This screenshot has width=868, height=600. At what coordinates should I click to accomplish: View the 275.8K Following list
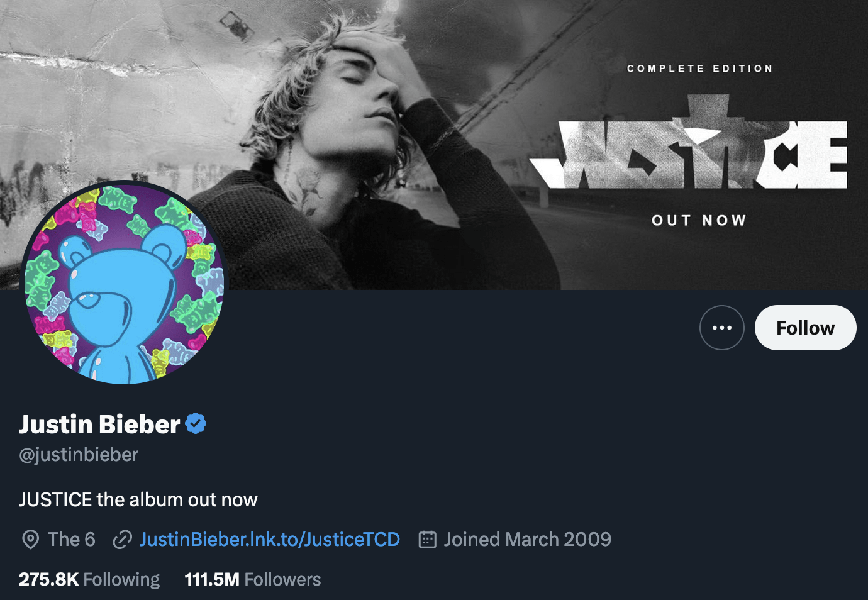tap(88, 579)
